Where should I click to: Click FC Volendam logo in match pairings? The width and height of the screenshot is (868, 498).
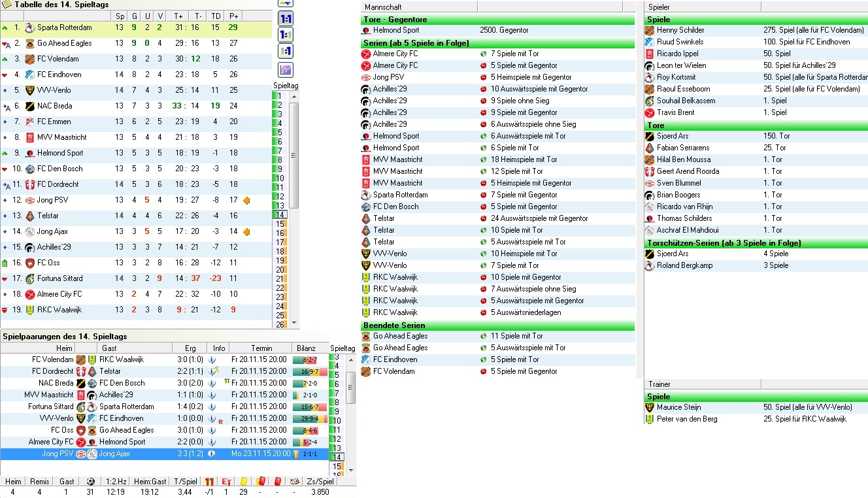[x=81, y=359]
